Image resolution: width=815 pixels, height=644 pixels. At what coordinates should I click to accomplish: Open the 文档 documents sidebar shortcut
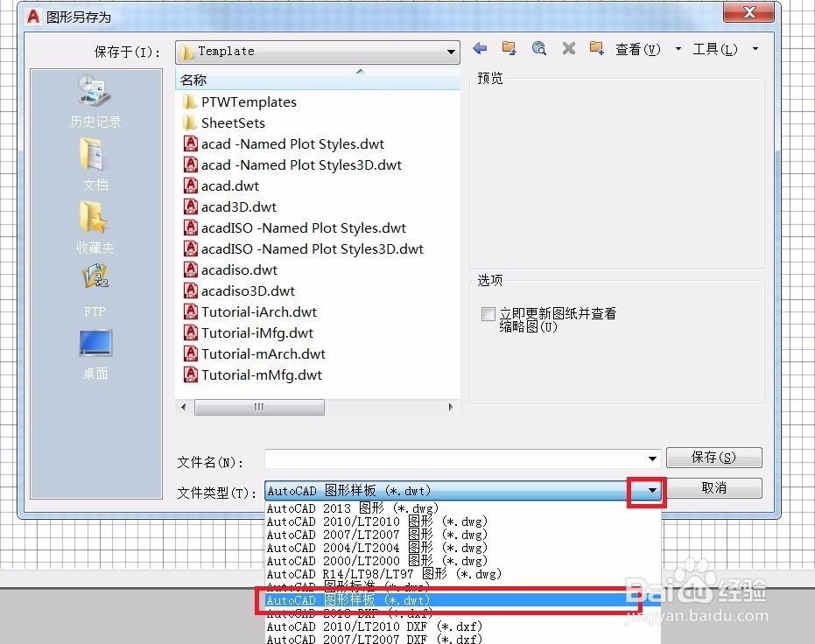click(95, 164)
